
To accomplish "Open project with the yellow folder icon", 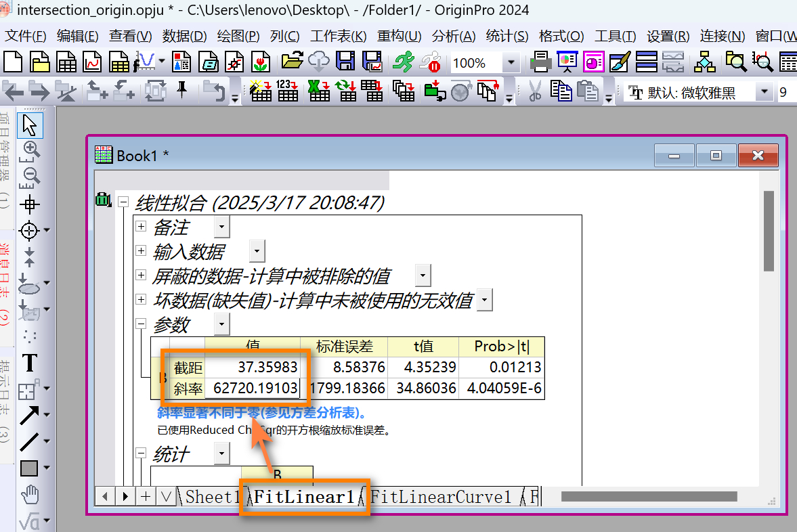I will pyautogui.click(x=293, y=62).
